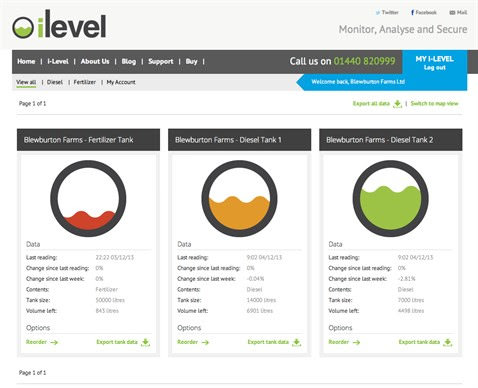The height and width of the screenshot is (388, 478).
Task: Click the Fertilizer Tank title header
Action: pos(88,140)
